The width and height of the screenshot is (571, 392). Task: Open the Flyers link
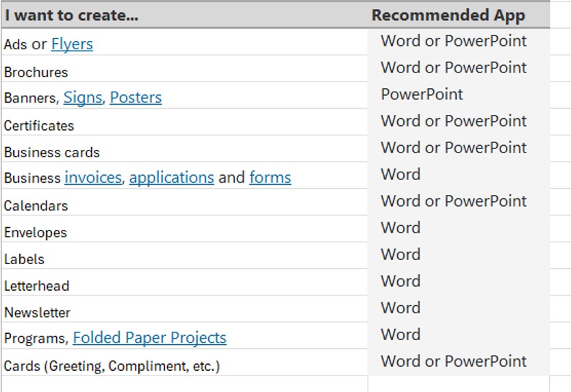(72, 44)
